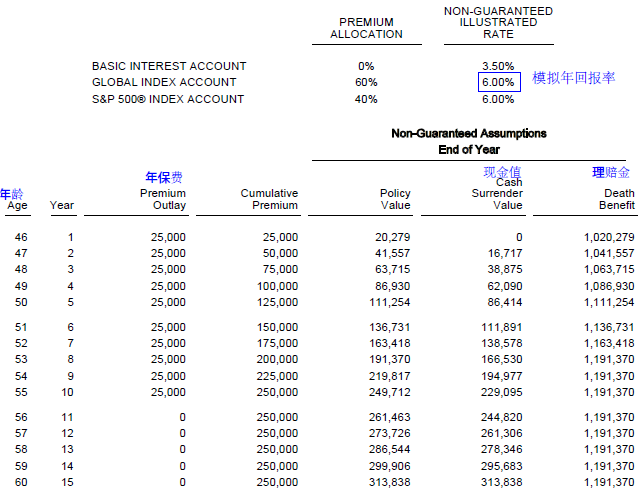
Task: Click the 0% premium allocation value
Action: coord(366,66)
